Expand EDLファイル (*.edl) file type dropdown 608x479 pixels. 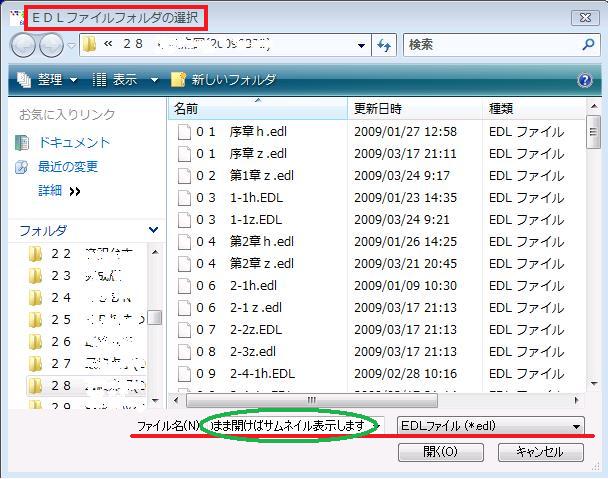[490, 426]
